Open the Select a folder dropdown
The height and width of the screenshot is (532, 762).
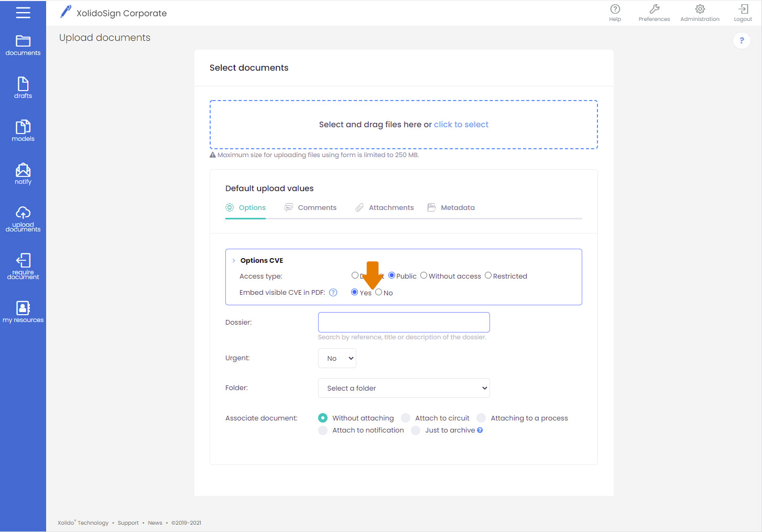pos(404,388)
